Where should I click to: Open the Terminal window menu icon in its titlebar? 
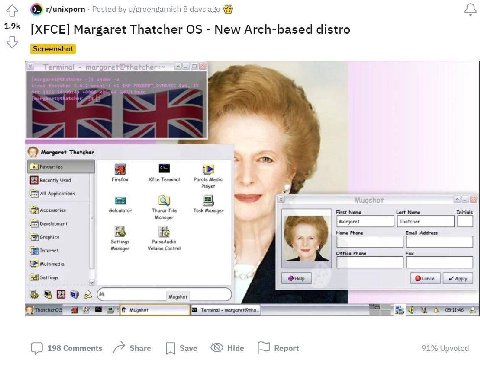(31, 67)
